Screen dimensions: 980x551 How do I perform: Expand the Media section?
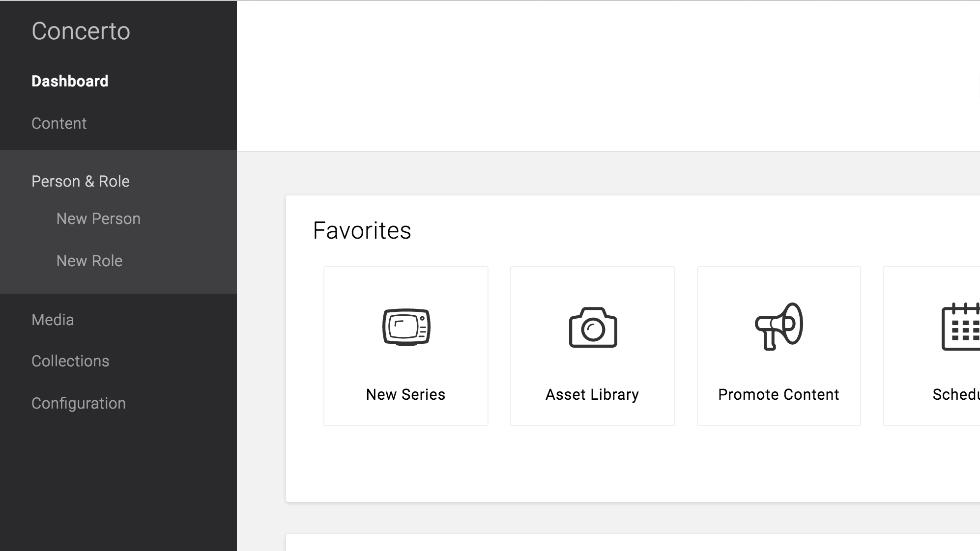pos(53,320)
